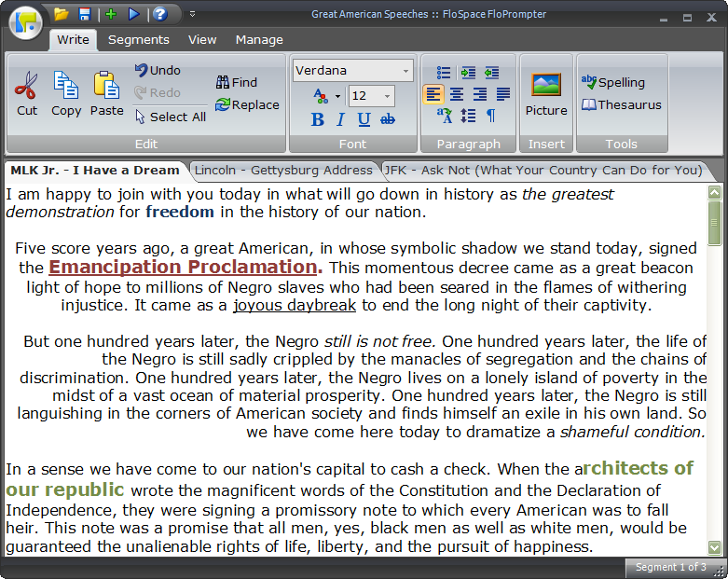Select Align Left paragraph alignment

(x=433, y=94)
